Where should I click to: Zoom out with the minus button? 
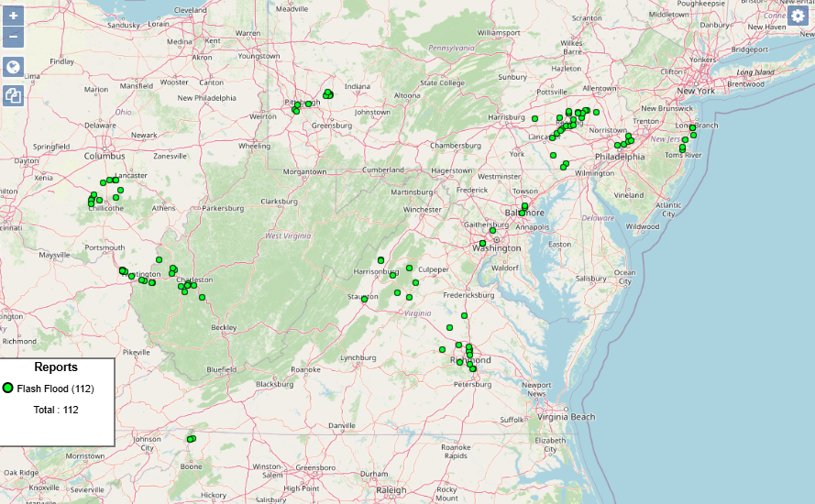(13, 38)
